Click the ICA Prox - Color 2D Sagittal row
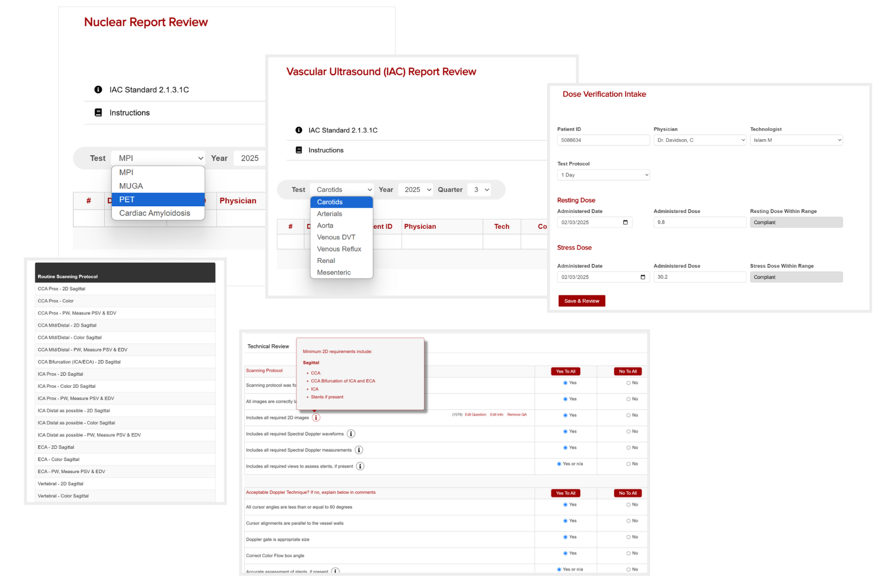 [125, 386]
